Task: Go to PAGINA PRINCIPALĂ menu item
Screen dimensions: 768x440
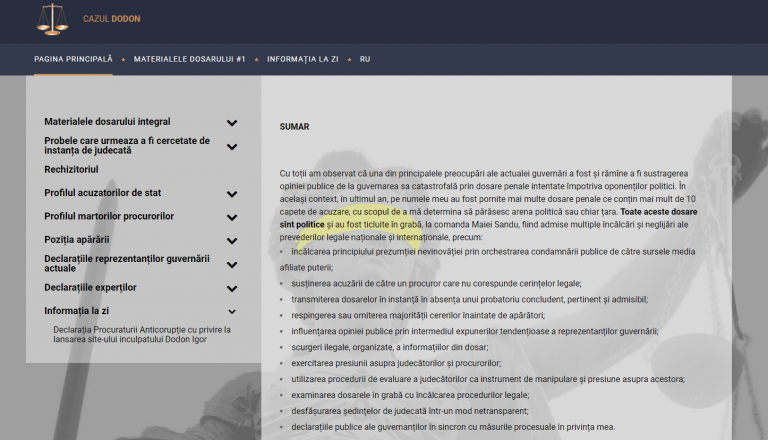Action: 74,59
